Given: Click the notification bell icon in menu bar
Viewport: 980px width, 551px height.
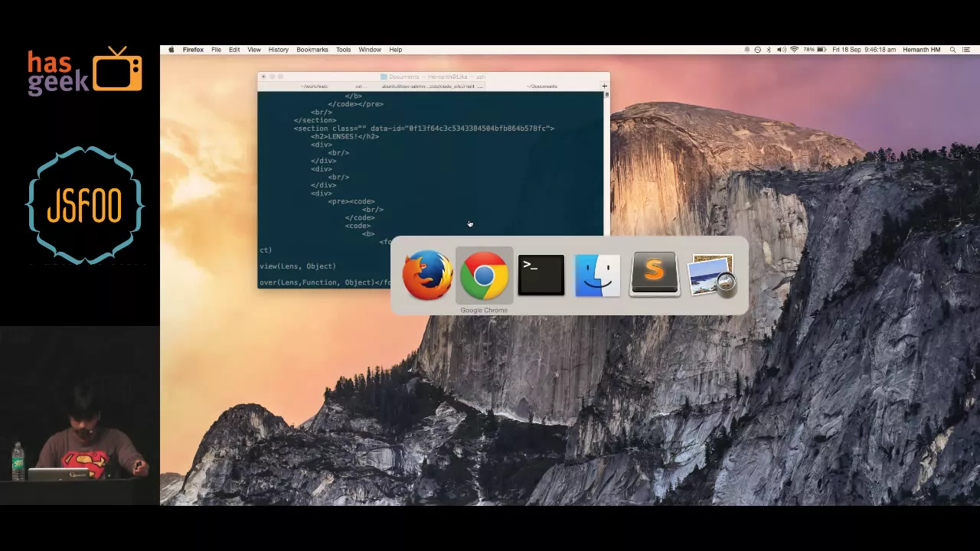Looking at the screenshot, I should 747,50.
